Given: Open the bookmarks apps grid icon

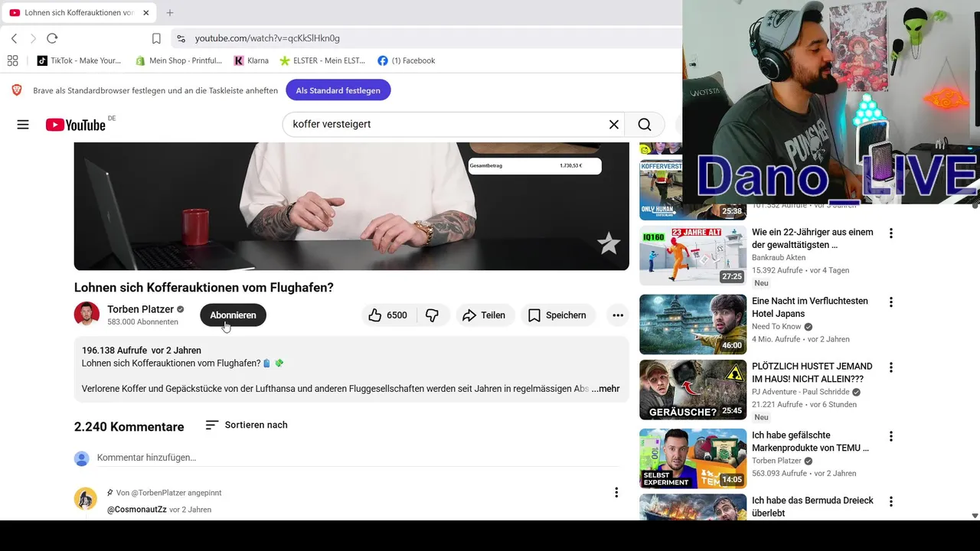Looking at the screenshot, I should click(x=12, y=60).
